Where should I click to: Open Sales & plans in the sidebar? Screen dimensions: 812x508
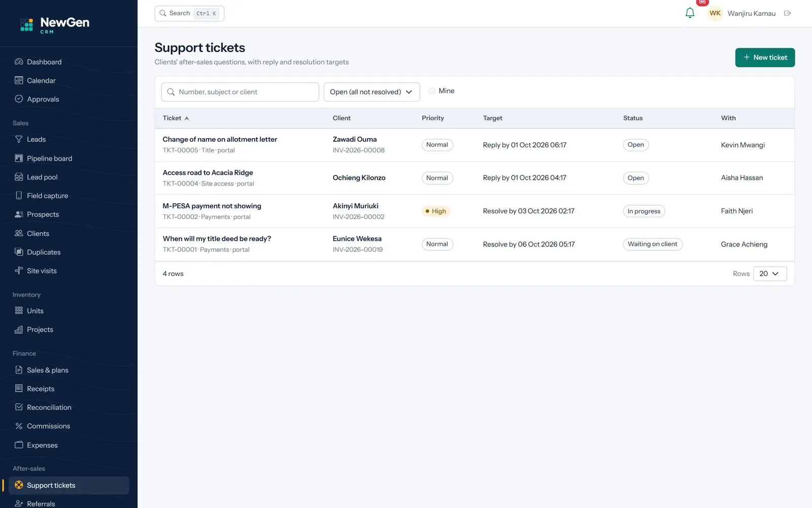click(69, 370)
